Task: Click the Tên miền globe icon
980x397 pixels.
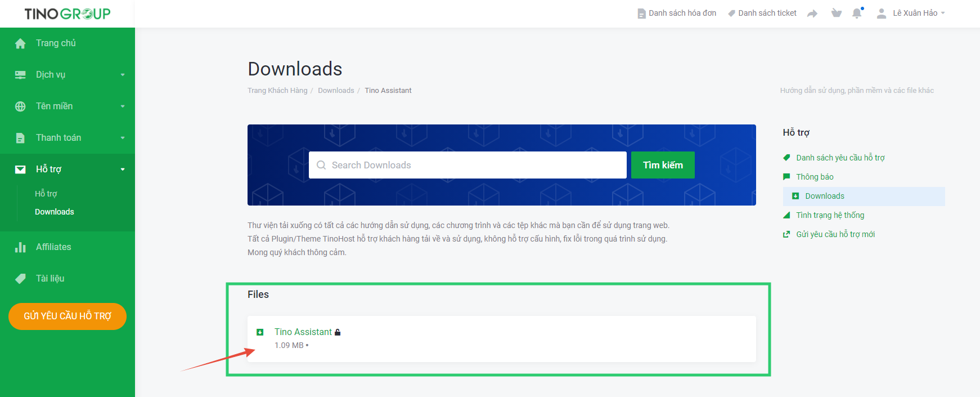Action: tap(20, 106)
